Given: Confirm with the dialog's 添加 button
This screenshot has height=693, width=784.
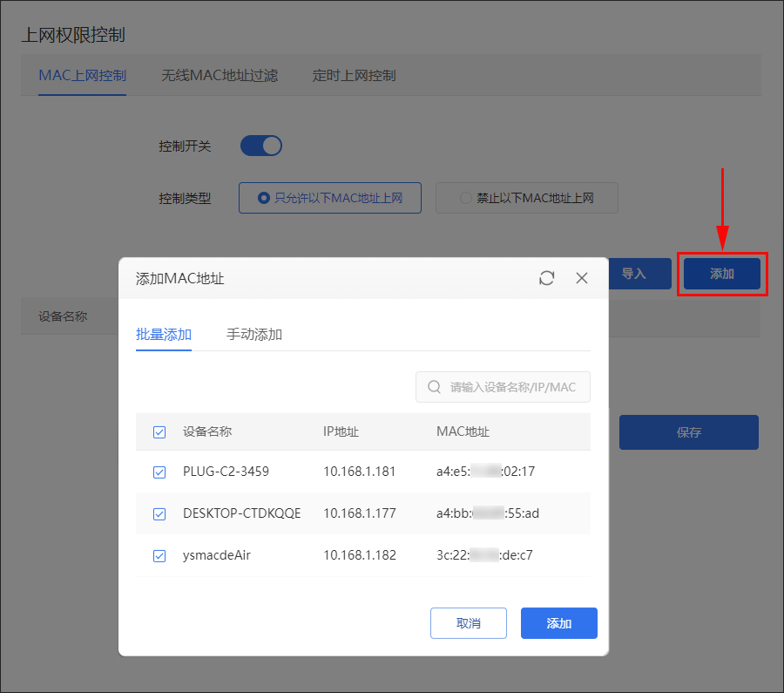Looking at the screenshot, I should pos(558,623).
